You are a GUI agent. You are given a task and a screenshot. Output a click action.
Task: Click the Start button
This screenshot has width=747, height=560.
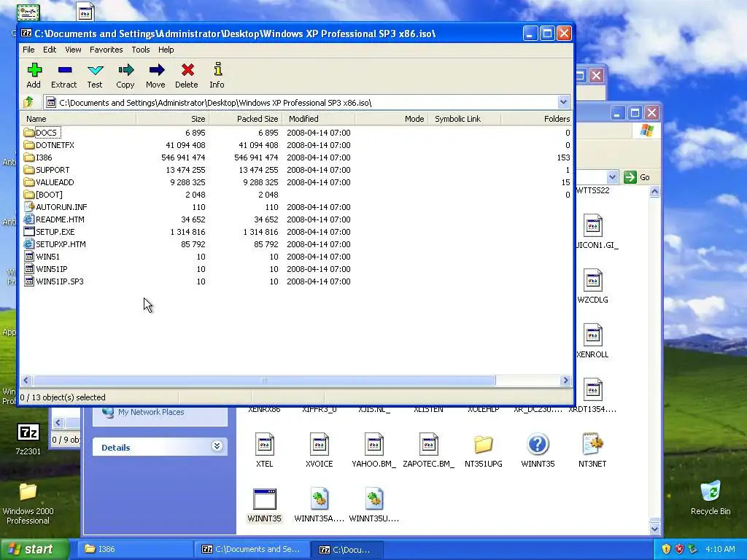click(x=34, y=549)
